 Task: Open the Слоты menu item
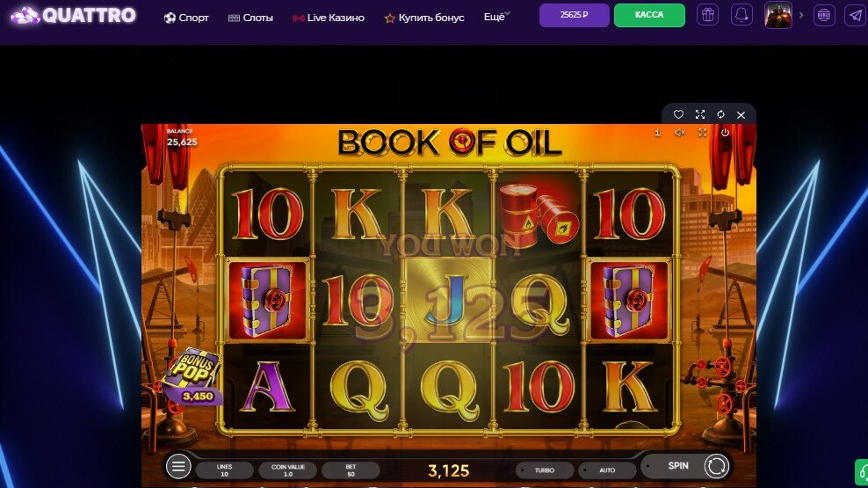(250, 18)
